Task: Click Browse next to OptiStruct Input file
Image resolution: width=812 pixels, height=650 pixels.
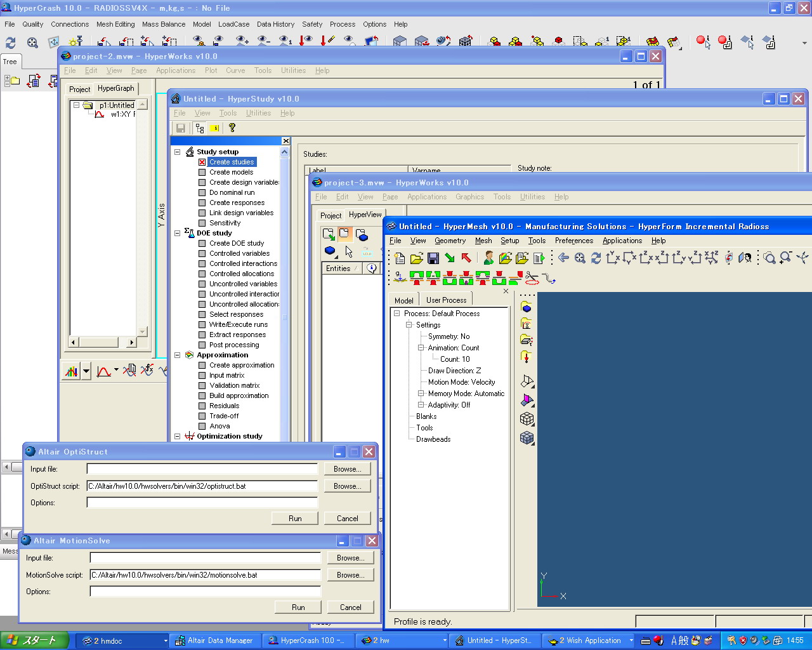Action: (347, 469)
